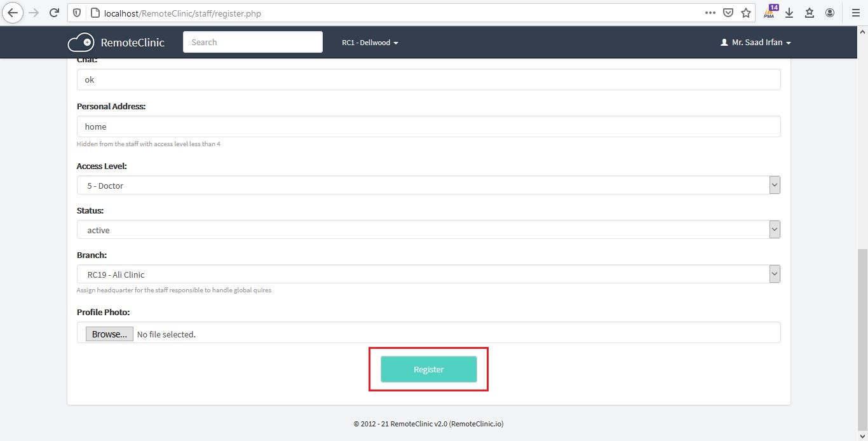This screenshot has height=441, width=868.
Task: Open Firefox account icon
Action: click(x=830, y=13)
